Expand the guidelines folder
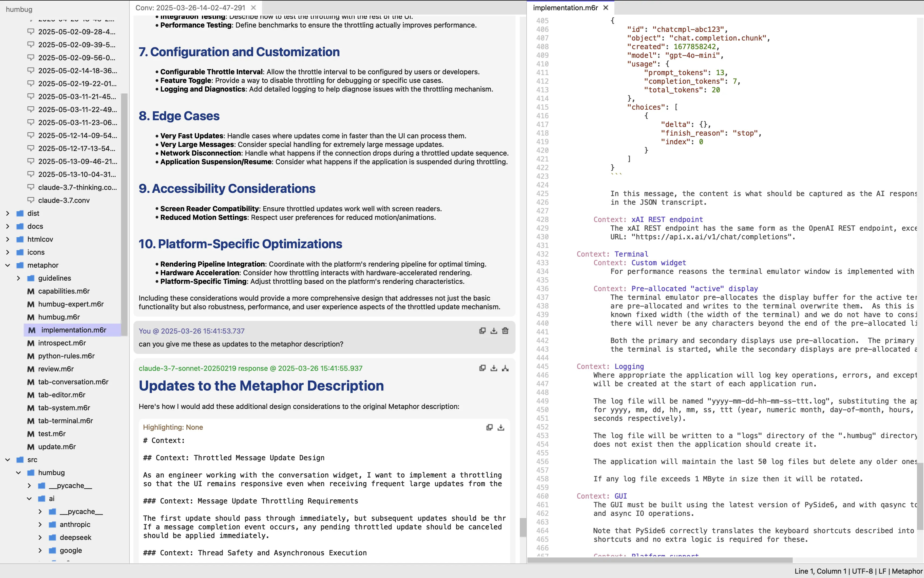Screen dimensions: 924x578 pyautogui.click(x=18, y=278)
